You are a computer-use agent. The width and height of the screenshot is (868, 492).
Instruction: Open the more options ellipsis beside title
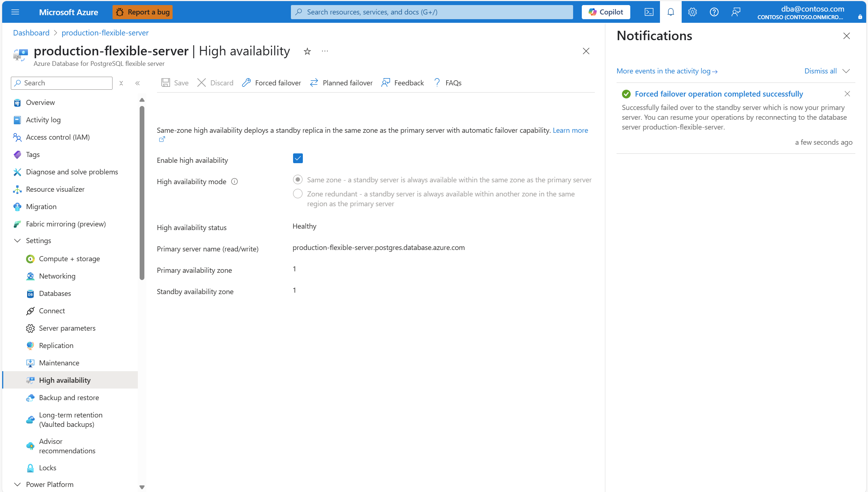[325, 51]
